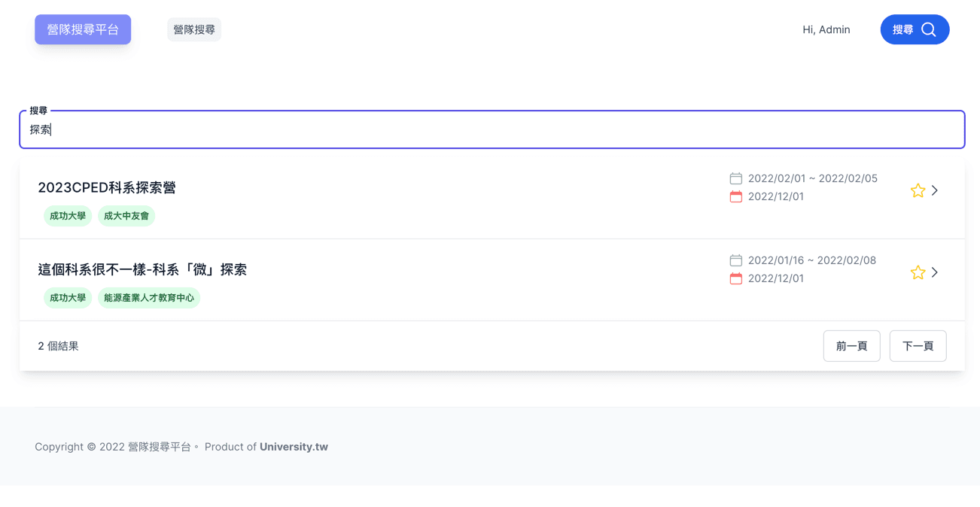
Task: Star the 2023CPED科系探索營 camp
Action: coord(918,190)
